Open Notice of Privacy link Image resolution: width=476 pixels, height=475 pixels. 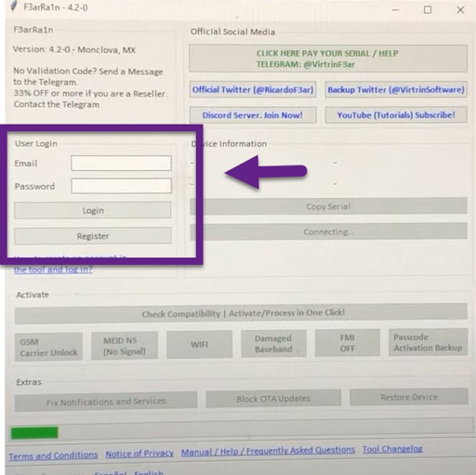click(x=139, y=454)
